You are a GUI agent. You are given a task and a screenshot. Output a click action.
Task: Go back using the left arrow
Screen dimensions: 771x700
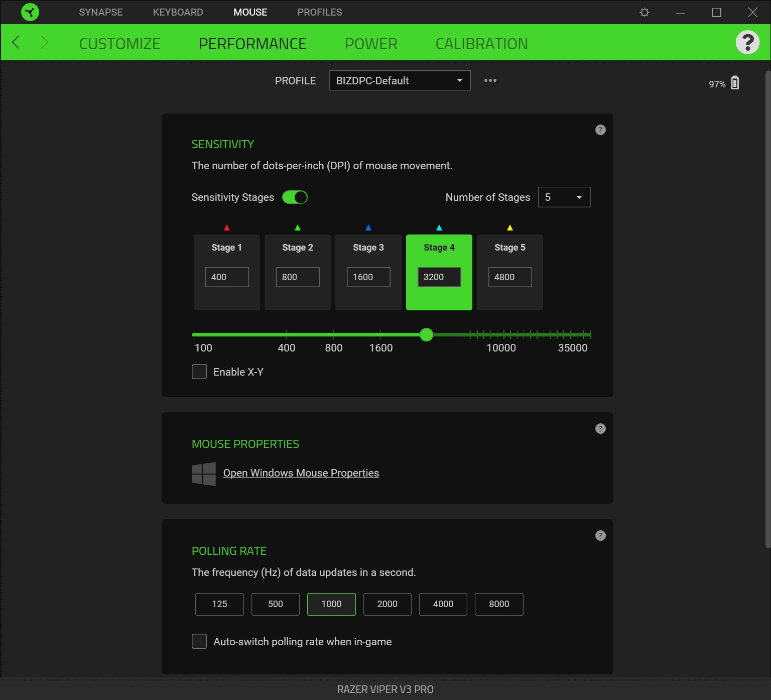(16, 43)
